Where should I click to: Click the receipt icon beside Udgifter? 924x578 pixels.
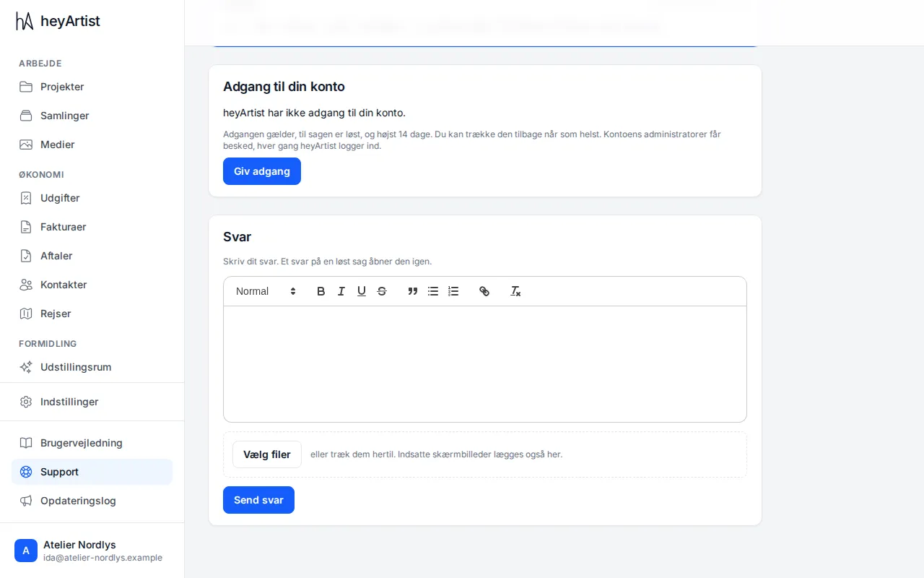(26, 198)
